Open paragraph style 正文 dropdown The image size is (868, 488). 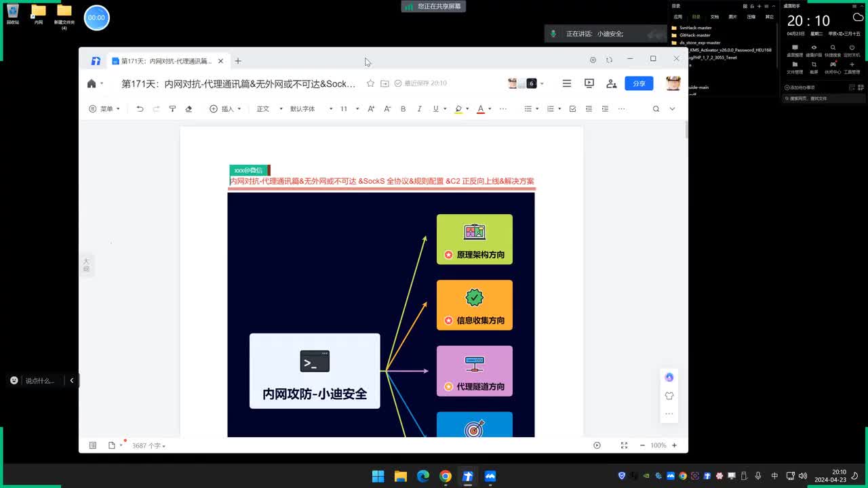coord(269,108)
